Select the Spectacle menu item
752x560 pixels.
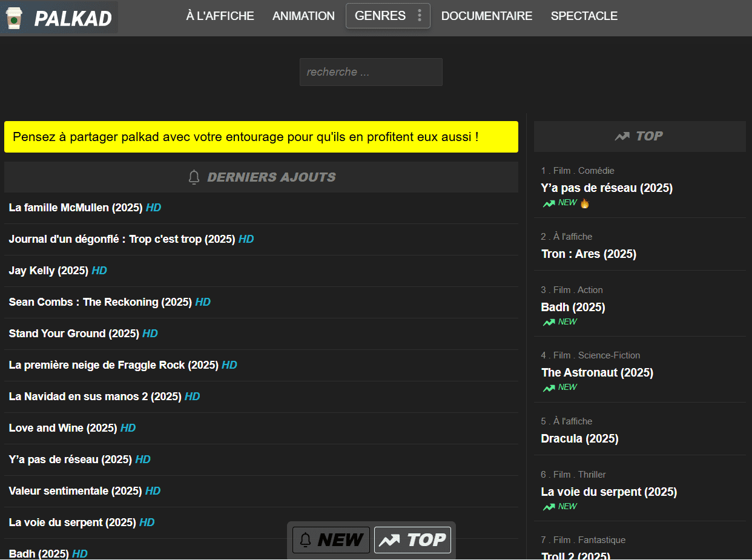(584, 16)
